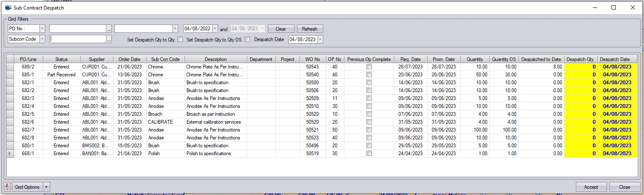Viewport: 644px width, 195px height.
Task: Click the Subcon Code text input field
Action: (x=77, y=39)
